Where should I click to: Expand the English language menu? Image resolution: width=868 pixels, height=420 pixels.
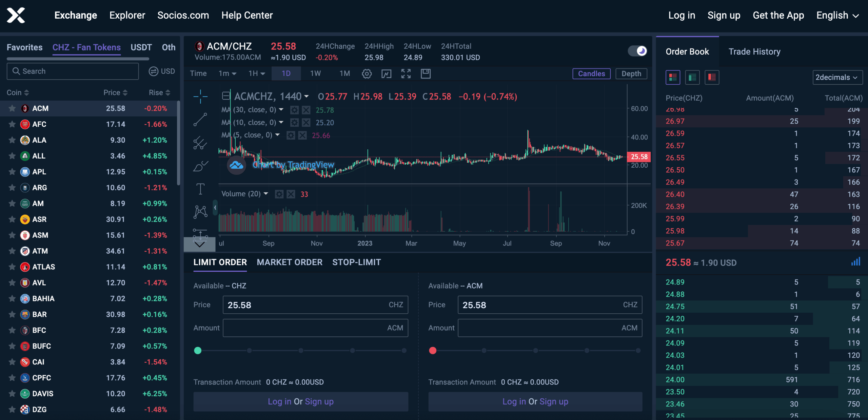tap(837, 15)
